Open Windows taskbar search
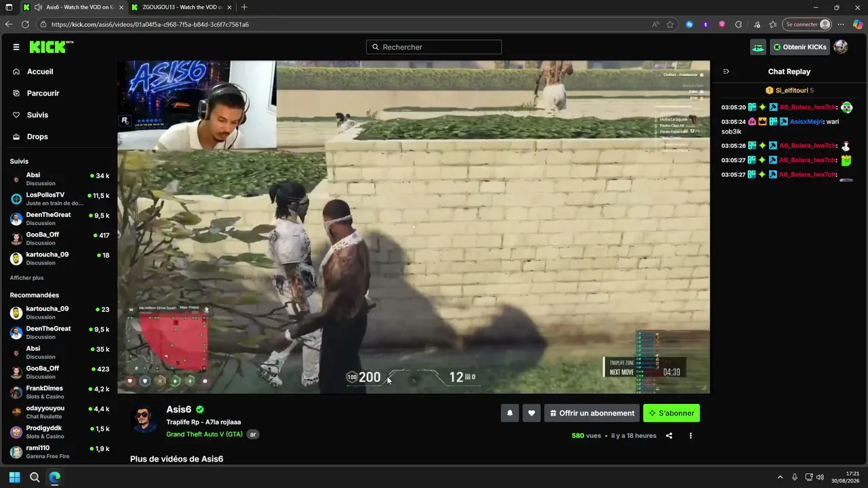Viewport: 868px width, 488px height. 35,477
